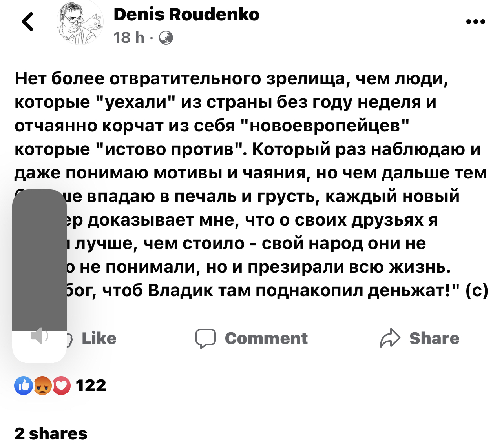This screenshot has height=448, width=504.
Task: Tap the 18 h post timestamp
Action: tap(128, 38)
